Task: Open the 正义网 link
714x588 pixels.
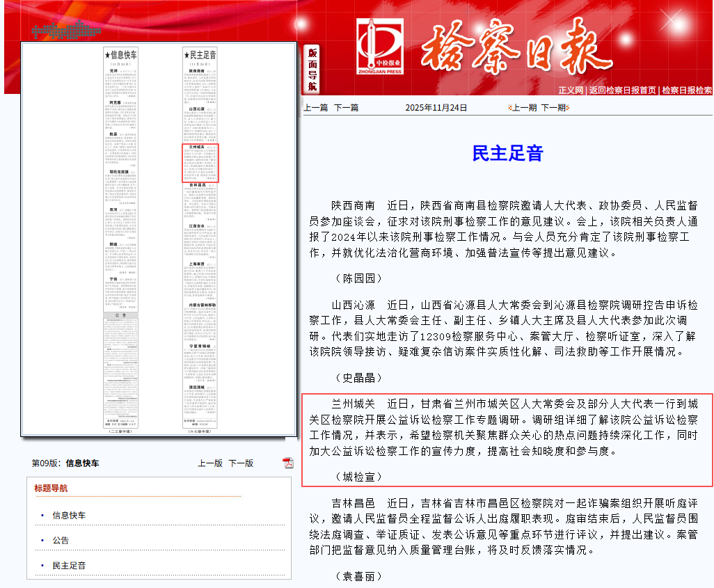Action: click(x=570, y=90)
